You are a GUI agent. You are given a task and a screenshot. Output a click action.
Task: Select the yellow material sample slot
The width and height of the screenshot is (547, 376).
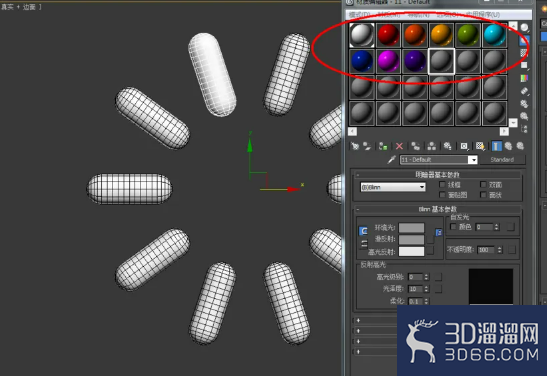[441, 35]
